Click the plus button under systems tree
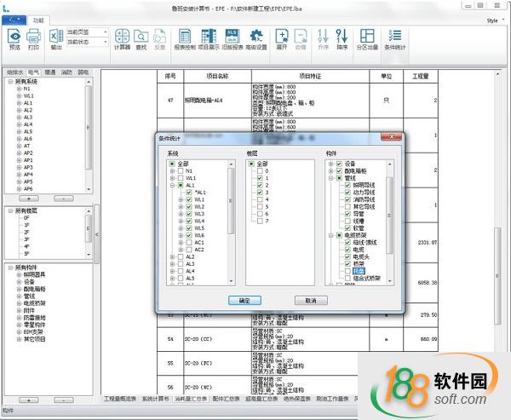511x420 pixels. [29, 198]
